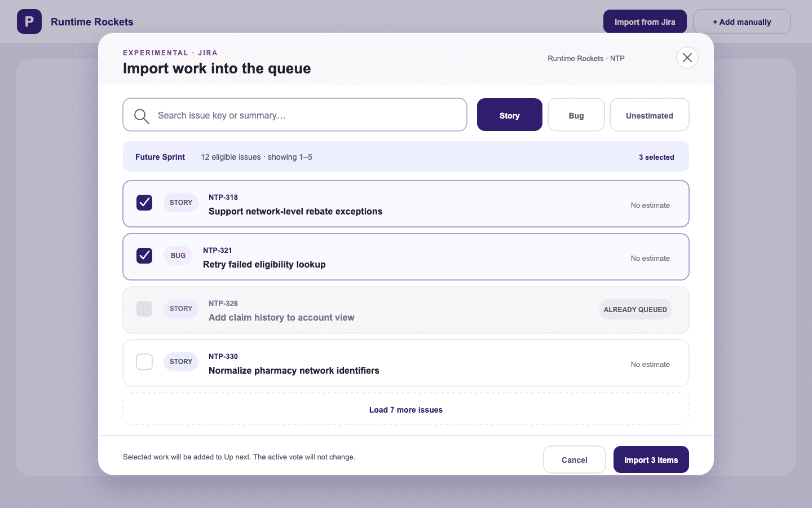Click No estimate on NTP-330 row
This screenshot has width=812, height=508.
tap(650, 365)
